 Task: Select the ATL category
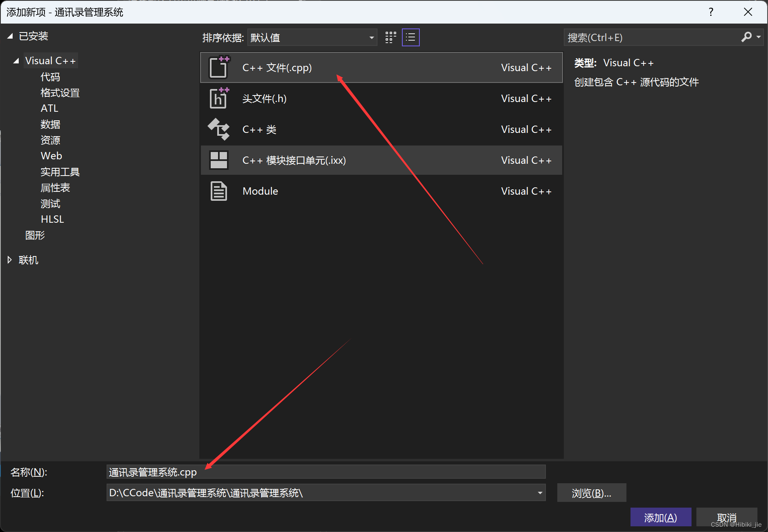(x=50, y=108)
